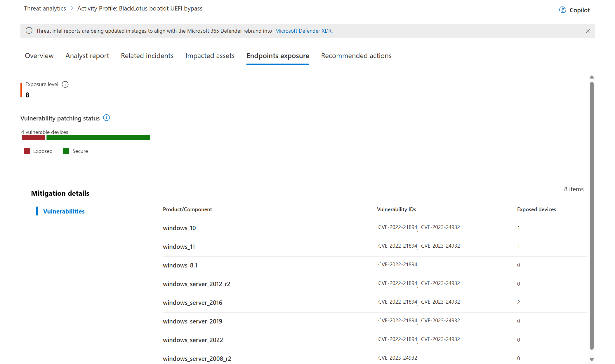Open the Analyst report tab
Screen dimensions: 615x364
click(87, 56)
